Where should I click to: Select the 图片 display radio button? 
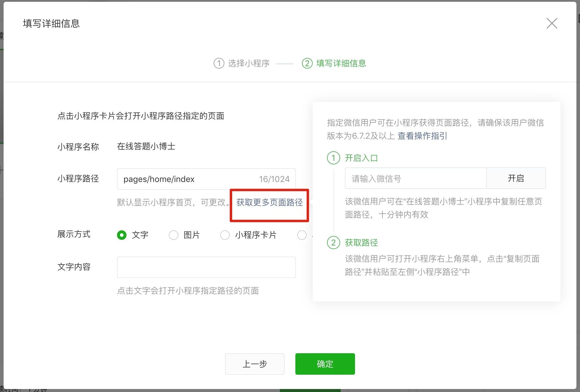(x=173, y=235)
